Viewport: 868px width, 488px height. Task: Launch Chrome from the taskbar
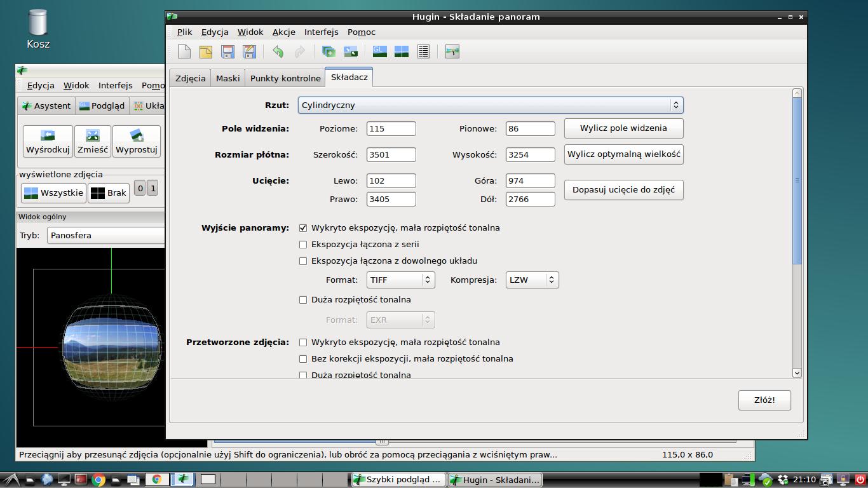98,480
